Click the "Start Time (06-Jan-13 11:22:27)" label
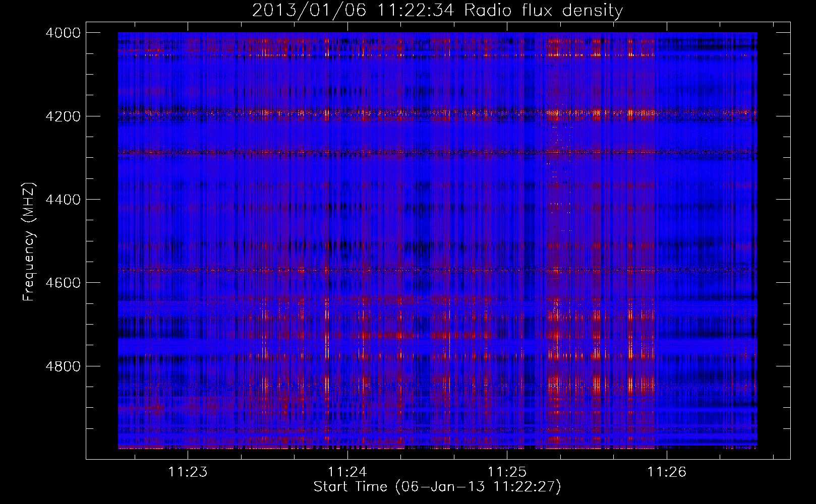Viewport: 816px width, 504px height. pyautogui.click(x=437, y=487)
